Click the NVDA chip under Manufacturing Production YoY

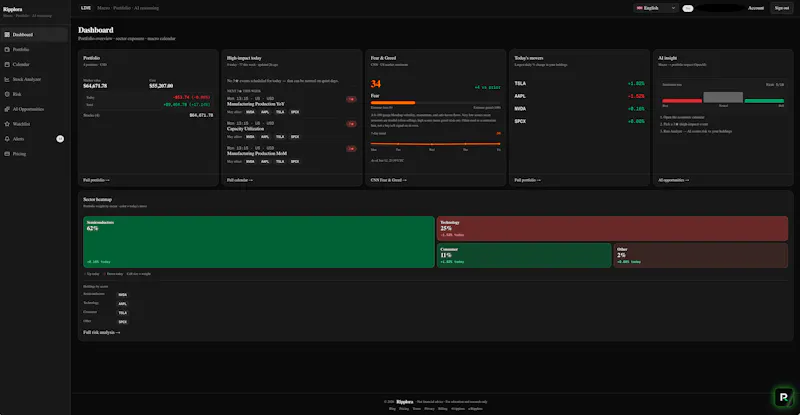pos(250,112)
